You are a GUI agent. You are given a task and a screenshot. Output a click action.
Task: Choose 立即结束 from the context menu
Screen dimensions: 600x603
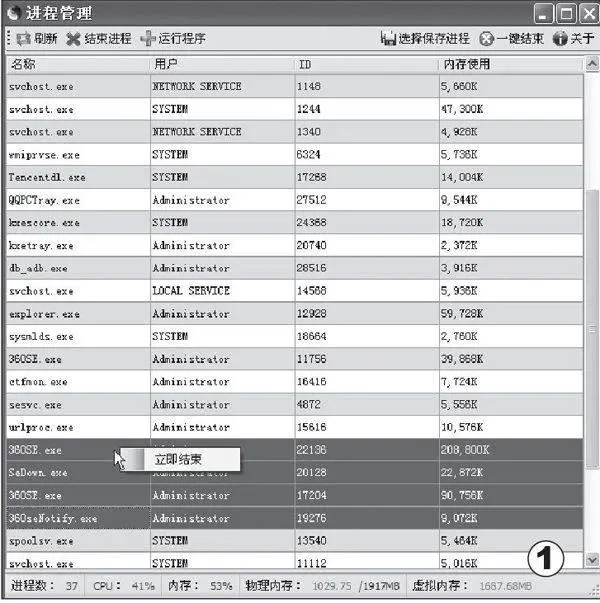tap(178, 460)
